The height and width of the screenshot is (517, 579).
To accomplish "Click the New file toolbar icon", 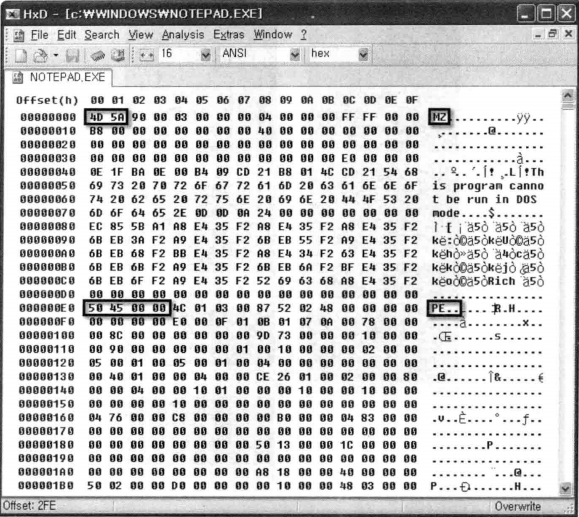I will click(20, 55).
